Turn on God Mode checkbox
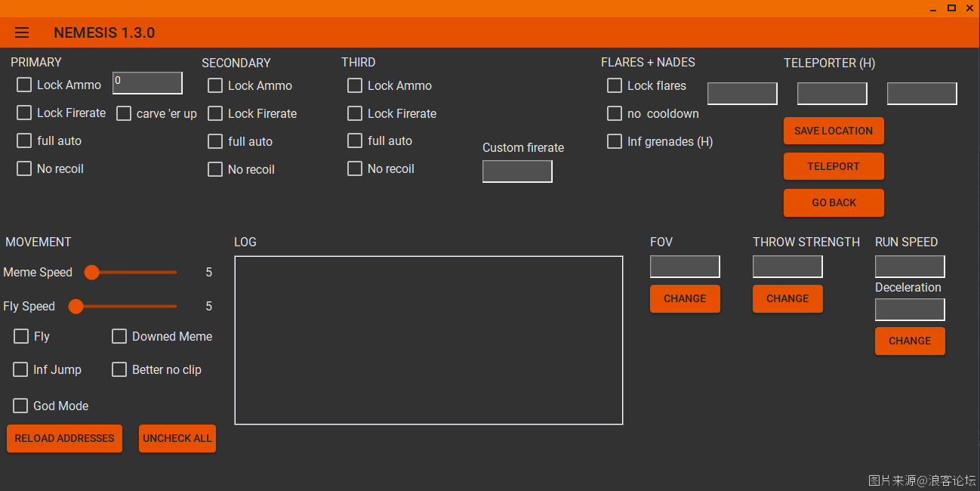Screen dimensions: 980x491 pyautogui.click(x=20, y=406)
